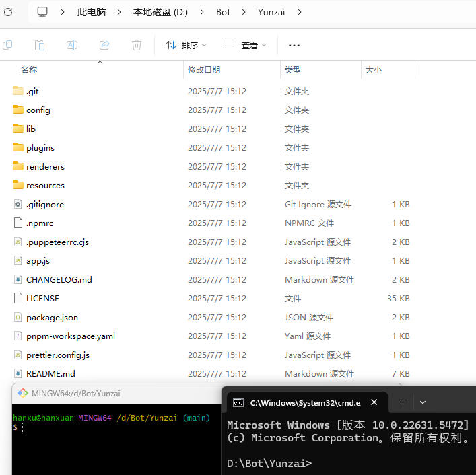This screenshot has width=476, height=475.
Task: Switch to the C:\Windows\System32\cmd.exe tab
Action: tap(304, 402)
